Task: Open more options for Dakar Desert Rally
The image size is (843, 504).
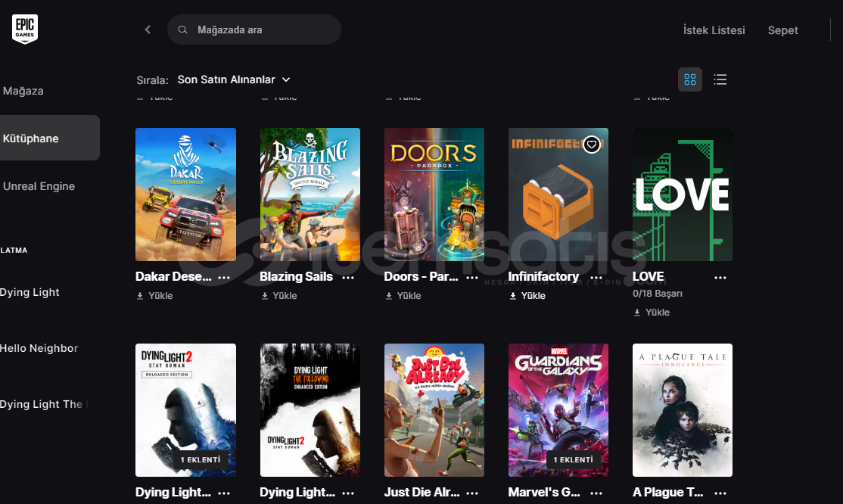Action: coord(224,278)
